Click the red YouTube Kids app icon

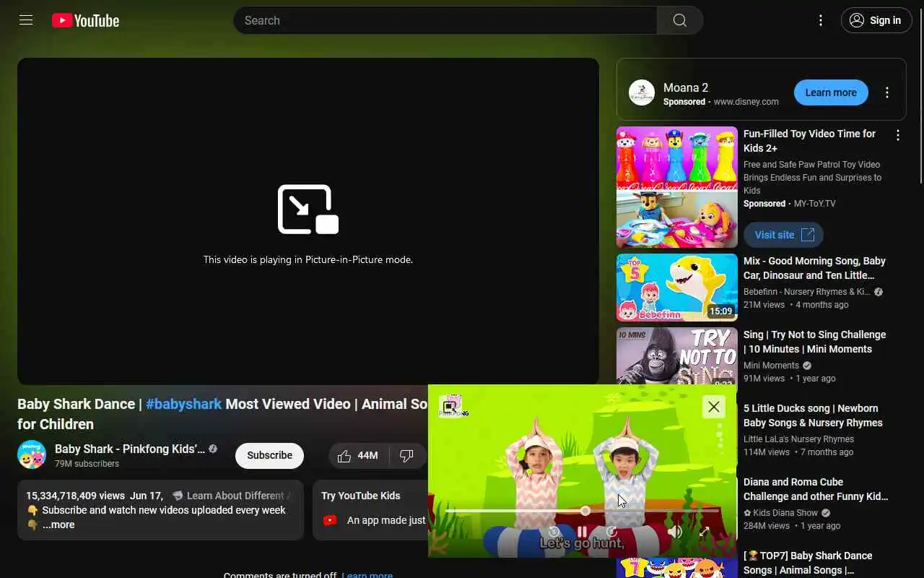(x=330, y=520)
